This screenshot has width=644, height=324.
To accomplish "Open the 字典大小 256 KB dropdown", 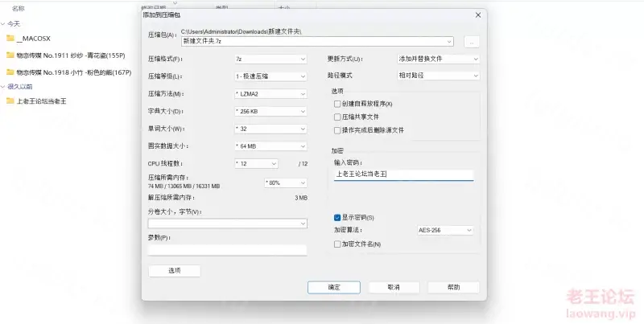I will 270,111.
